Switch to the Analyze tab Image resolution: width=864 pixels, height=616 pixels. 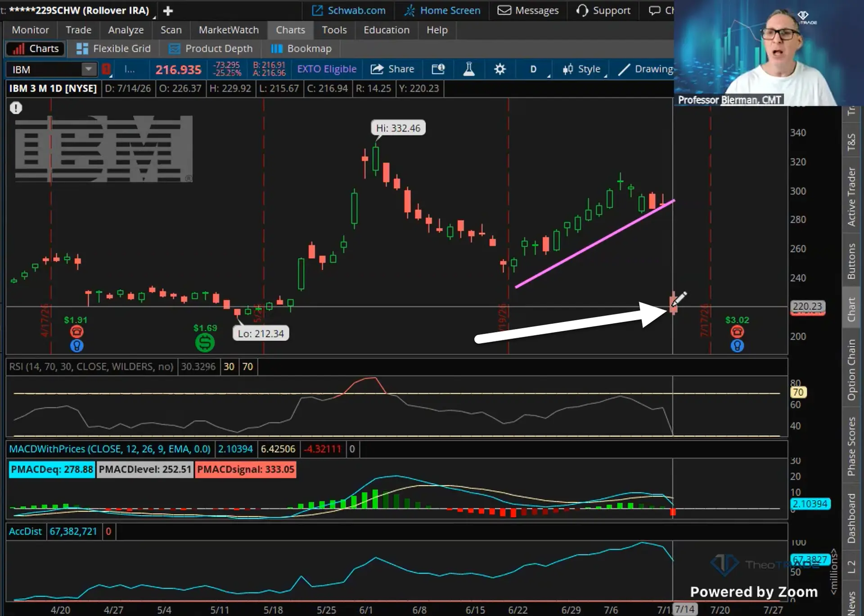coord(126,30)
